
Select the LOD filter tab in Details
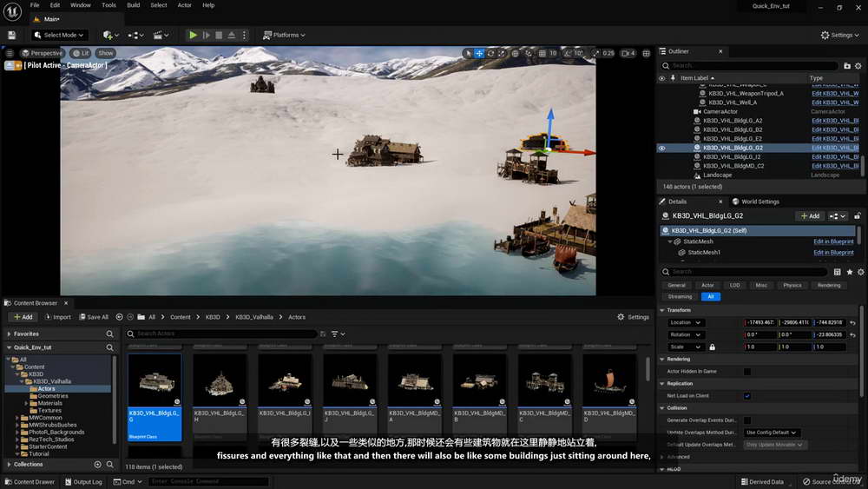coord(734,285)
